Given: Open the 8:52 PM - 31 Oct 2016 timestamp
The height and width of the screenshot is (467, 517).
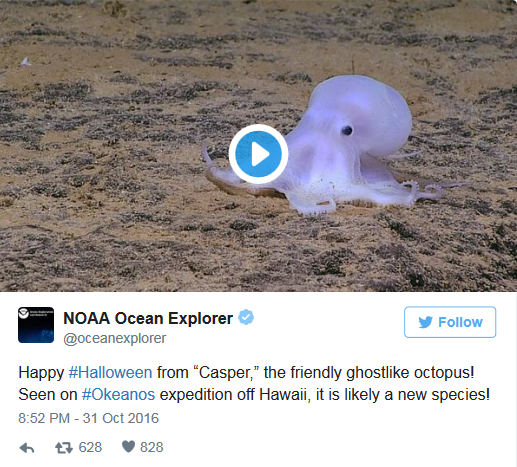Looking at the screenshot, I should (x=88, y=418).
